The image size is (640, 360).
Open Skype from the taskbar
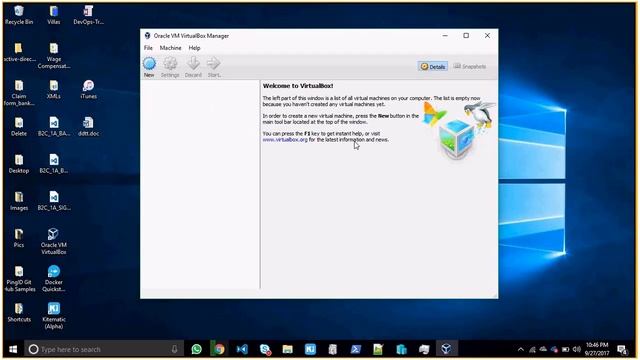265,349
